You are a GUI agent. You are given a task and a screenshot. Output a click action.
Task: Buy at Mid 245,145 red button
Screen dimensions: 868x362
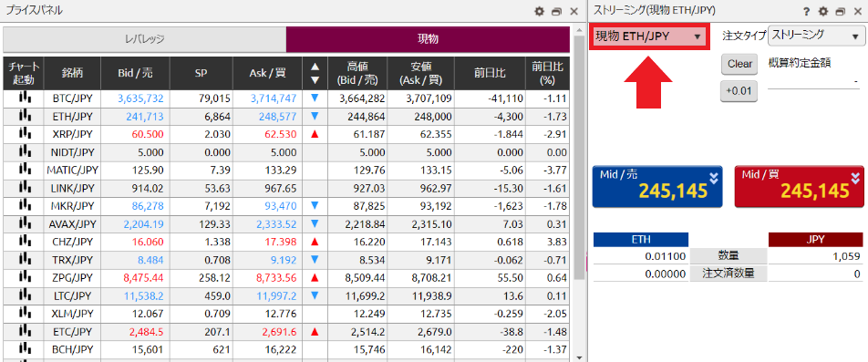pos(800,187)
